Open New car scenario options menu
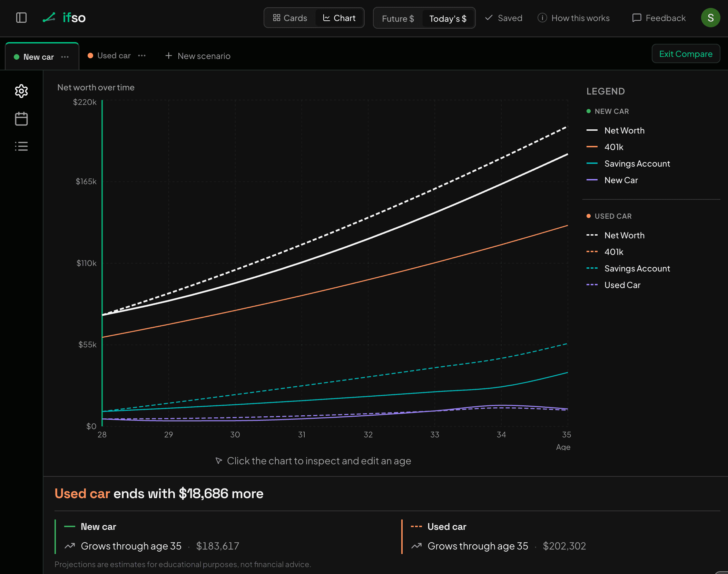728x574 pixels. (x=65, y=57)
